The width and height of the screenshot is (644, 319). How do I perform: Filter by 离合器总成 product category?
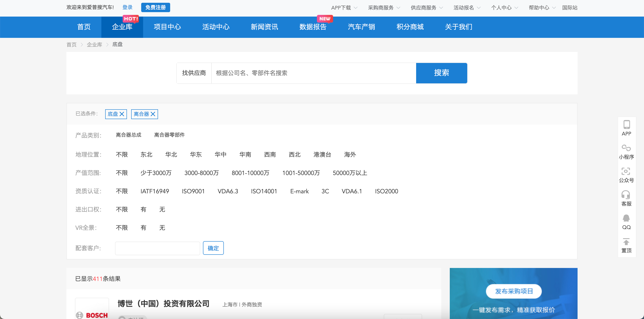(x=128, y=135)
